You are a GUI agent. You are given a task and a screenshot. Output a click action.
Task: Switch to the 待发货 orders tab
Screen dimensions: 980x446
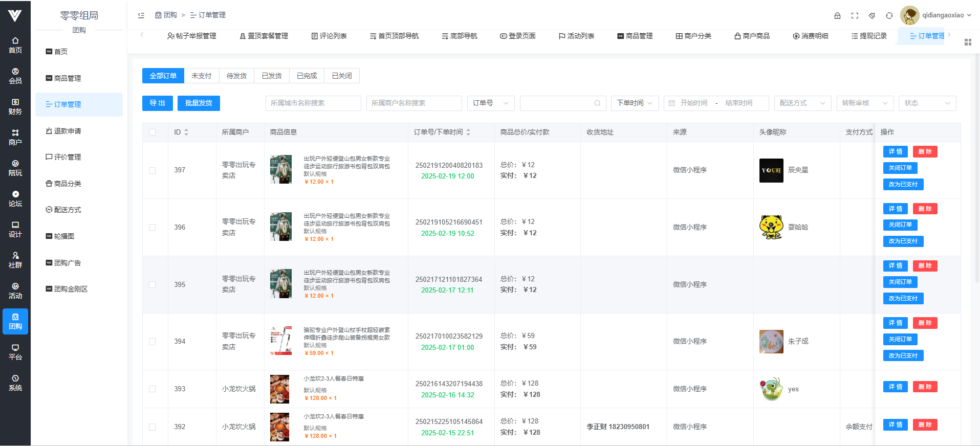point(236,76)
